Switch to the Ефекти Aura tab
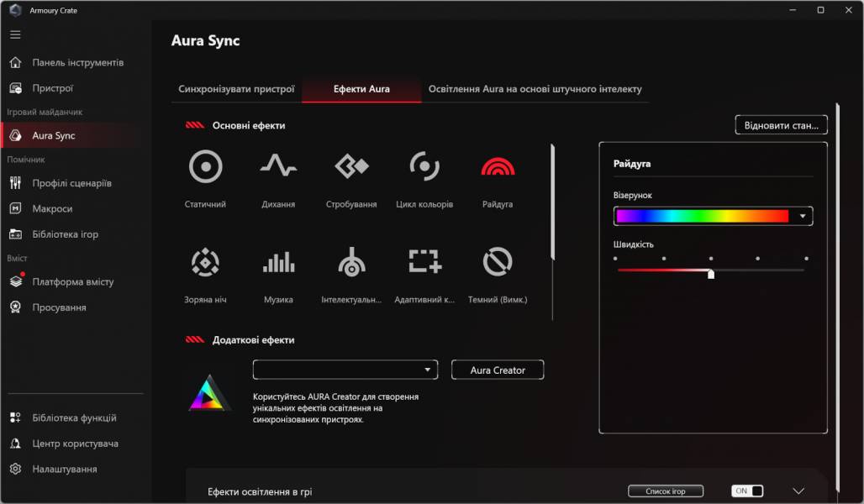864x504 pixels. pos(361,89)
